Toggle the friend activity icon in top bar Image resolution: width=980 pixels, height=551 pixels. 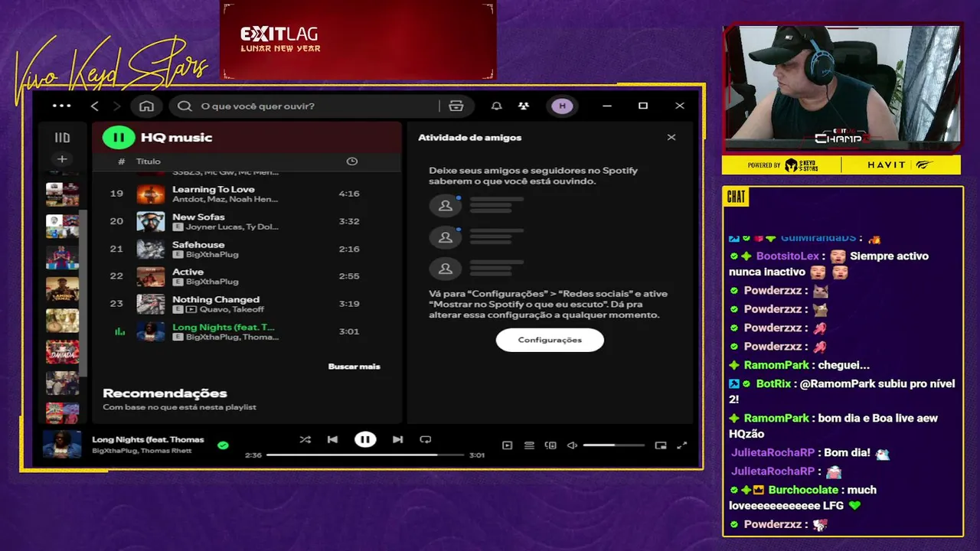pyautogui.click(x=524, y=106)
